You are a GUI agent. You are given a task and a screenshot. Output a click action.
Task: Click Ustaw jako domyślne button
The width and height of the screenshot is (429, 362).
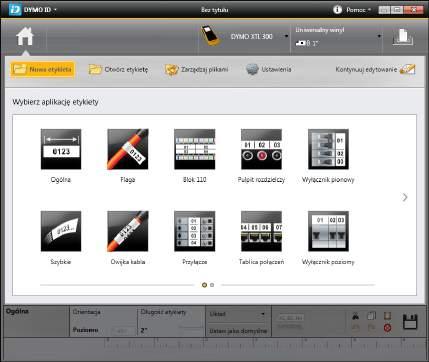(x=238, y=331)
